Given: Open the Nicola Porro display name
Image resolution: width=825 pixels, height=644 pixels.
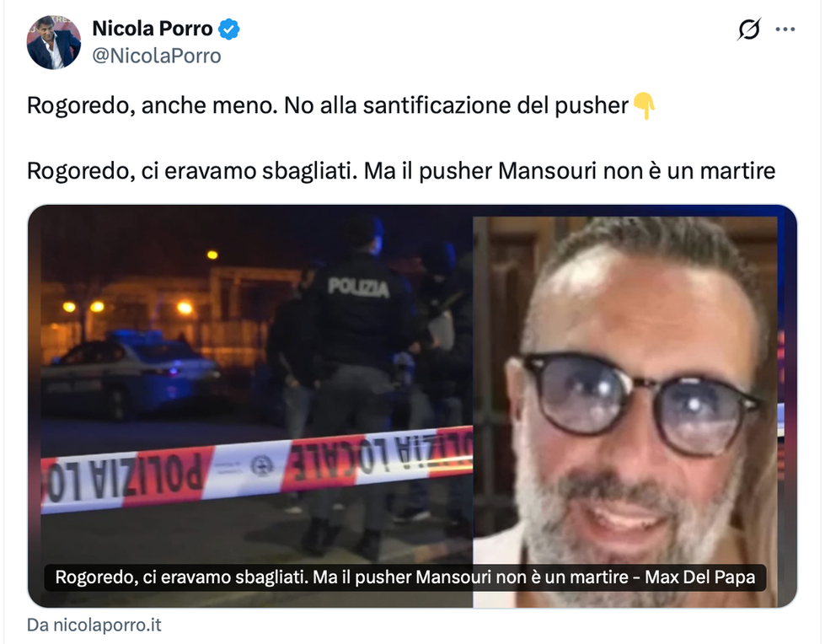Looking at the screenshot, I should [x=153, y=29].
